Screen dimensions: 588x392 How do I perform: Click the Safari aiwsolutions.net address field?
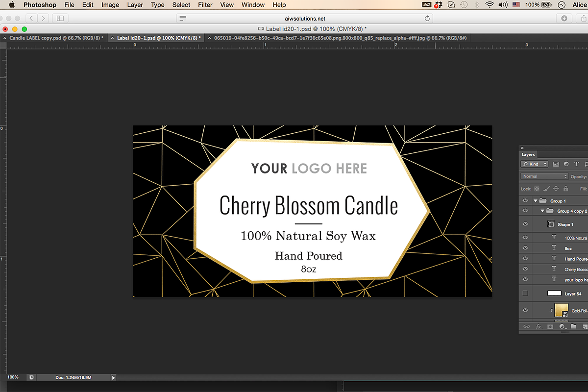304,18
